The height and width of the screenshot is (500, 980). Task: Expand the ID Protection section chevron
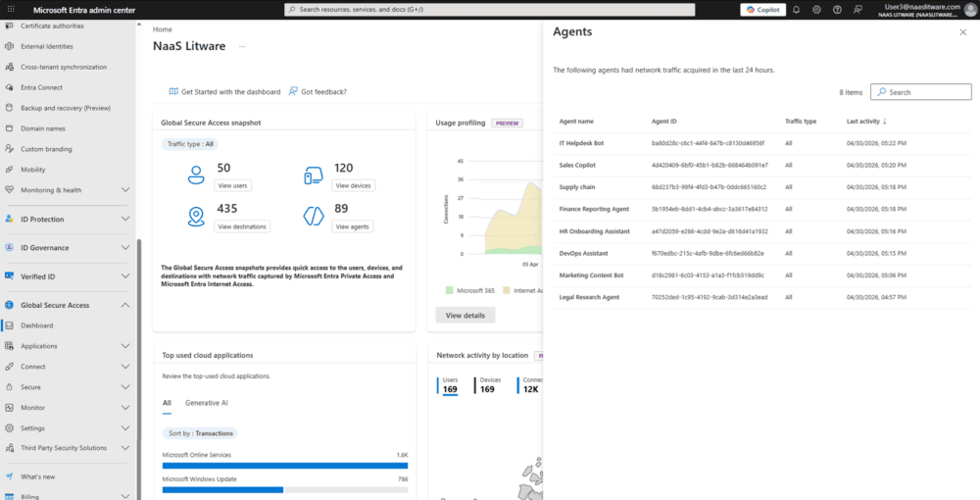(x=125, y=220)
